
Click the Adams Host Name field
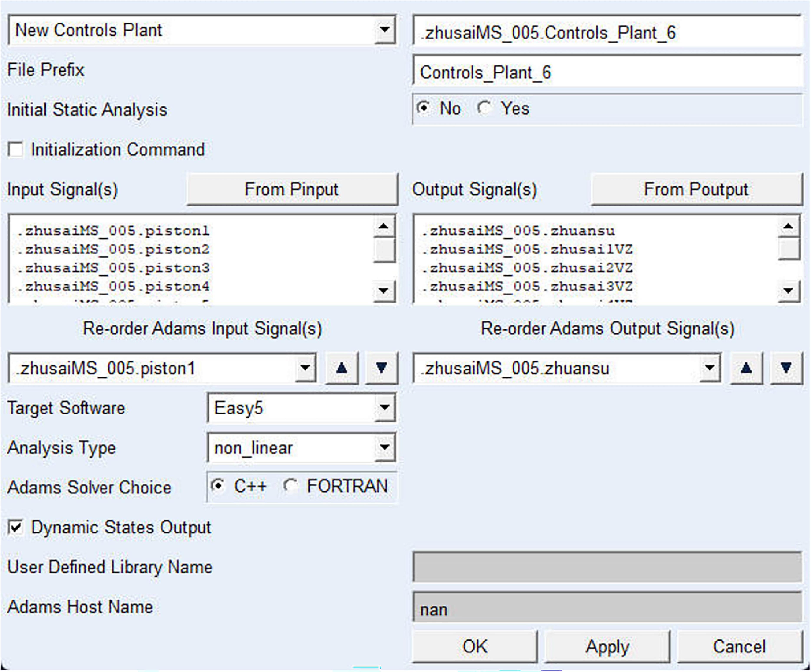608,607
